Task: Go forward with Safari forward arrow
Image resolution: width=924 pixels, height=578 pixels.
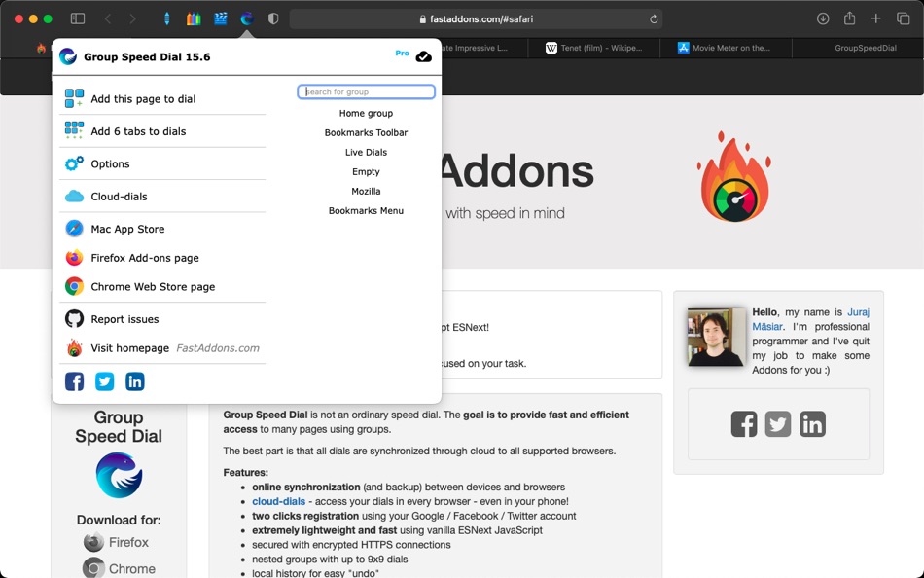Action: pos(132,18)
